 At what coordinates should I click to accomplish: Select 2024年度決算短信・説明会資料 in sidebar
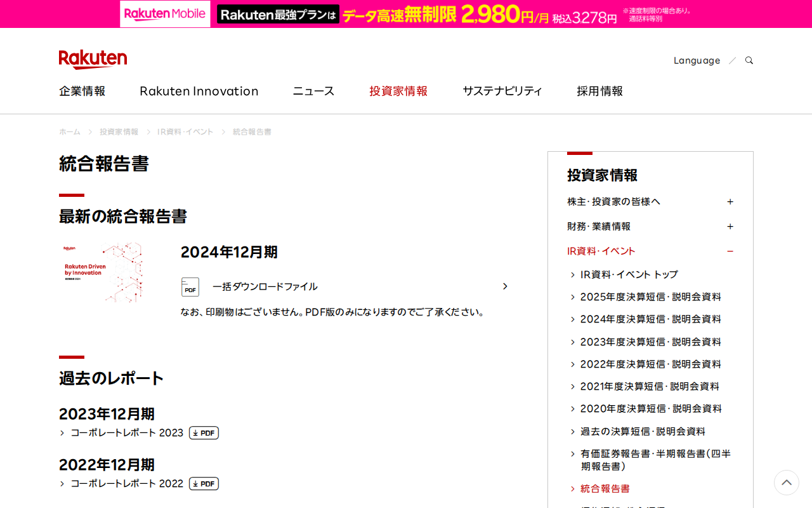click(651, 319)
